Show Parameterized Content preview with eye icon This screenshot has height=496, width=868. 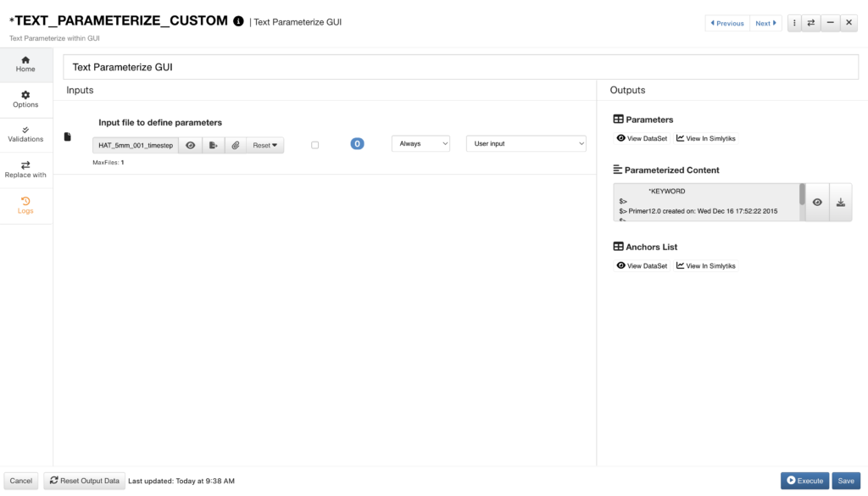[817, 202]
